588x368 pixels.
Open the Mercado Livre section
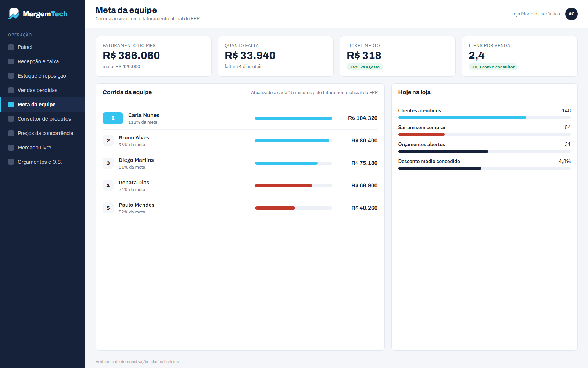(43, 148)
